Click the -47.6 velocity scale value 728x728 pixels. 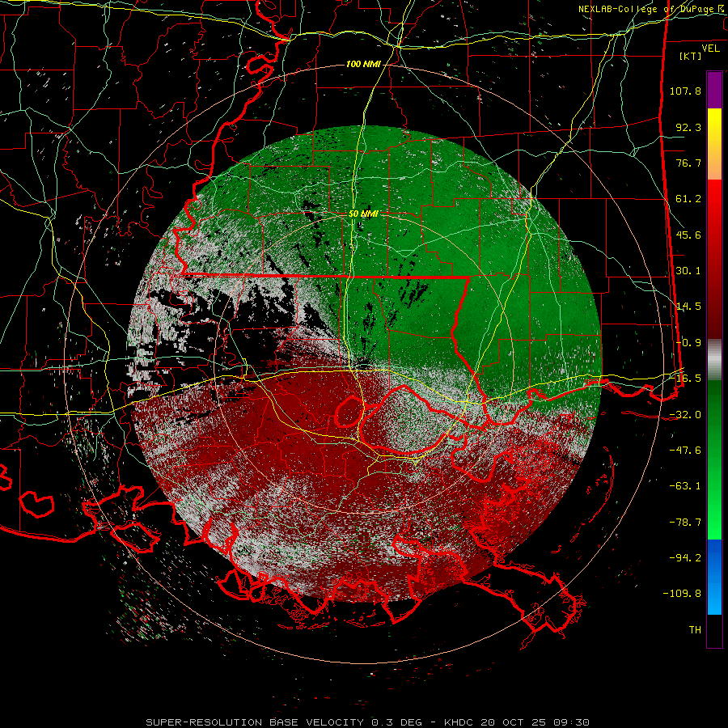(685, 451)
